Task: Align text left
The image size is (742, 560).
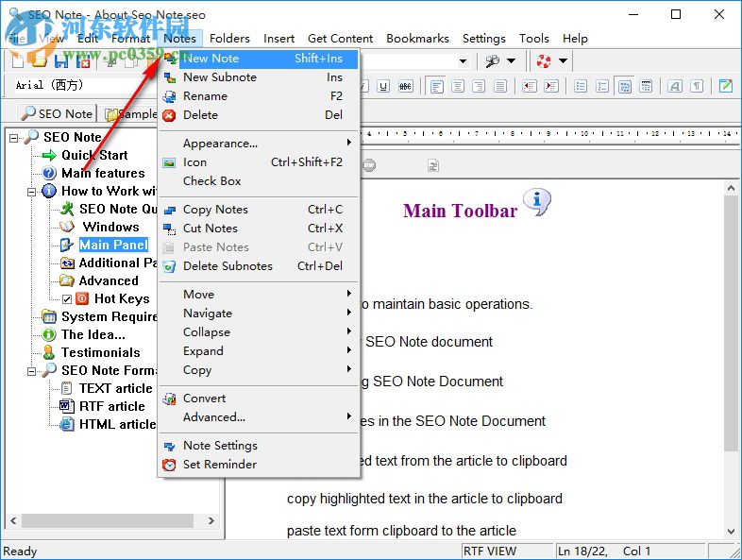Action: (x=437, y=86)
